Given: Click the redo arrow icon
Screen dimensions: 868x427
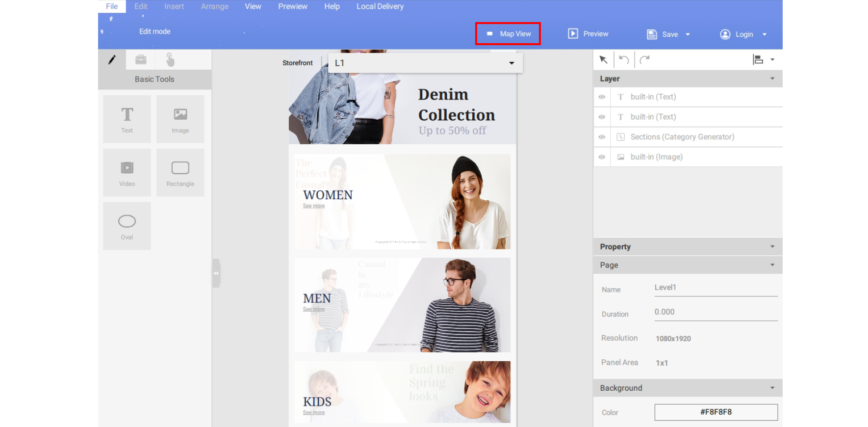Looking at the screenshot, I should click(645, 59).
